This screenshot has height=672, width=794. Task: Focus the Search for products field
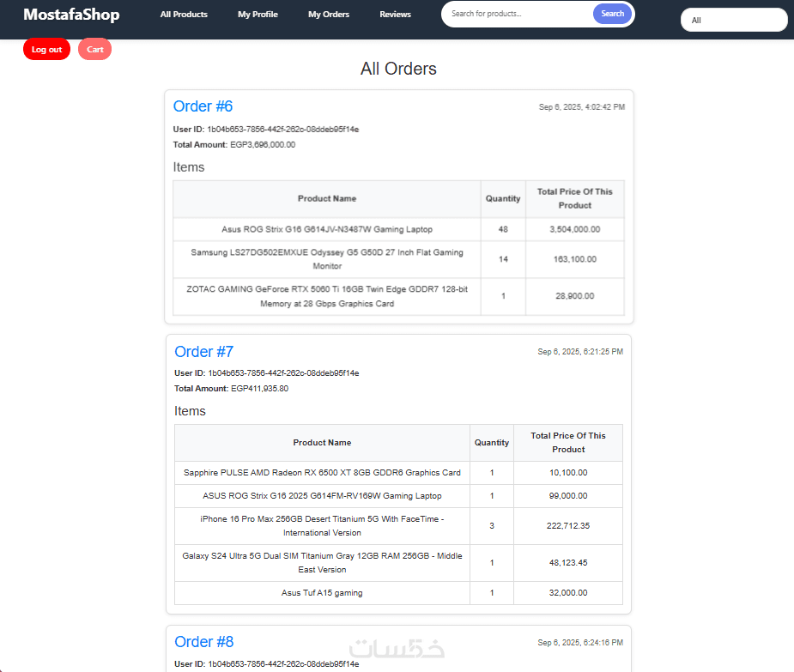[519, 14]
